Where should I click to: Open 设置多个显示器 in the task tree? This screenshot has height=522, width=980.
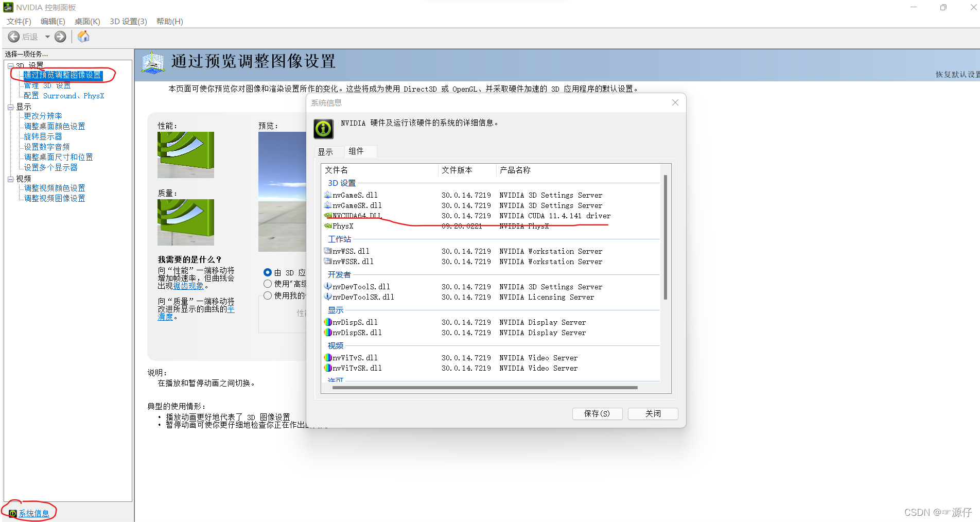coord(50,167)
